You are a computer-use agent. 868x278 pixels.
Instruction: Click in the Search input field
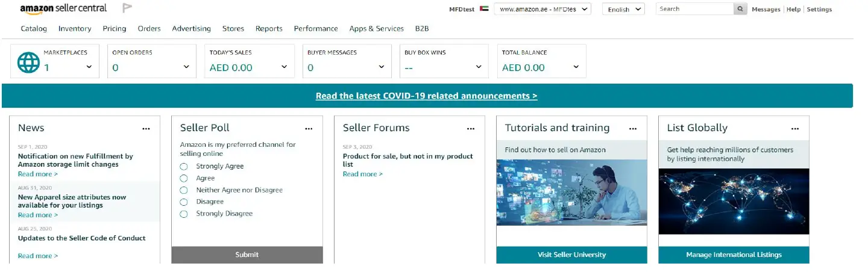pos(695,9)
